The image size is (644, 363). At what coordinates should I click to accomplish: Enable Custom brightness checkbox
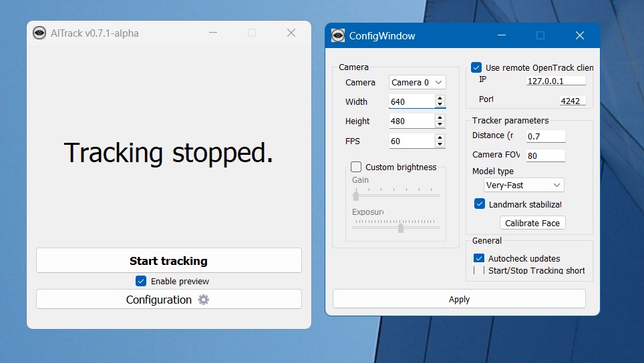(356, 167)
